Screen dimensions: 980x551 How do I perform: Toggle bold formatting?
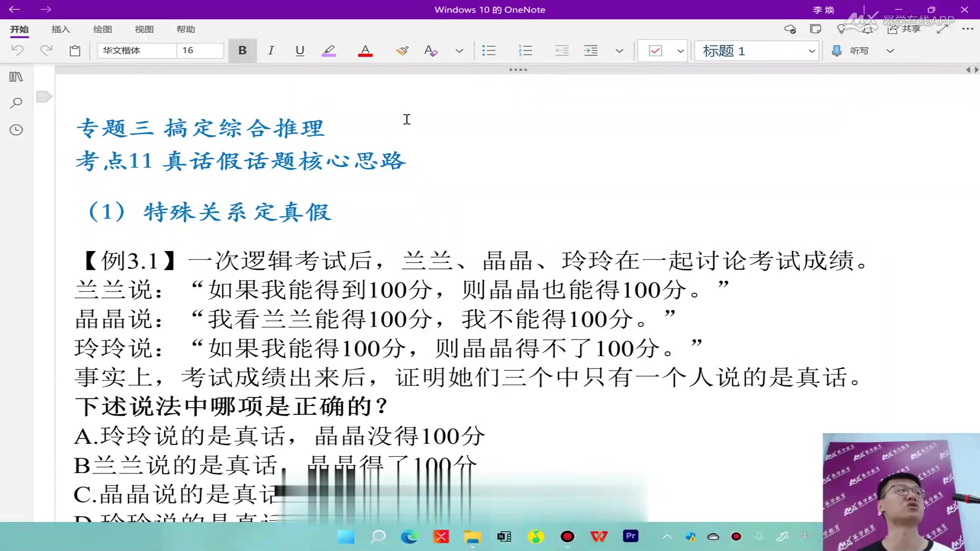pos(242,50)
